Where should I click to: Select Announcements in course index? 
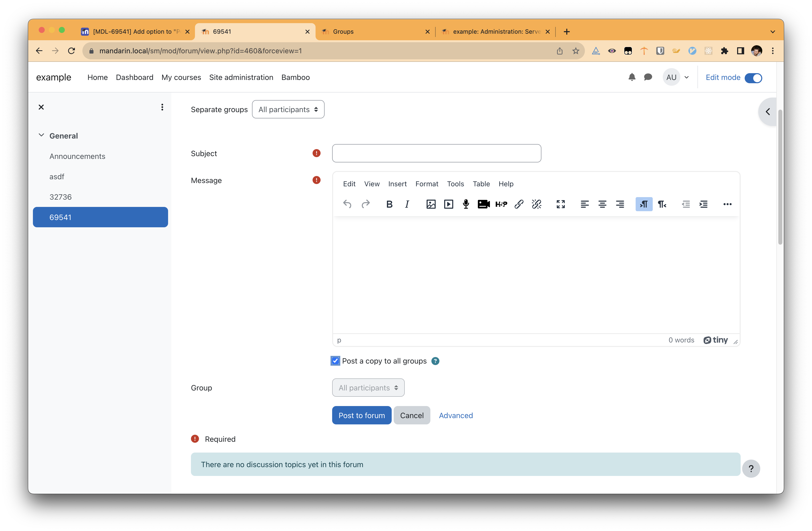point(77,156)
